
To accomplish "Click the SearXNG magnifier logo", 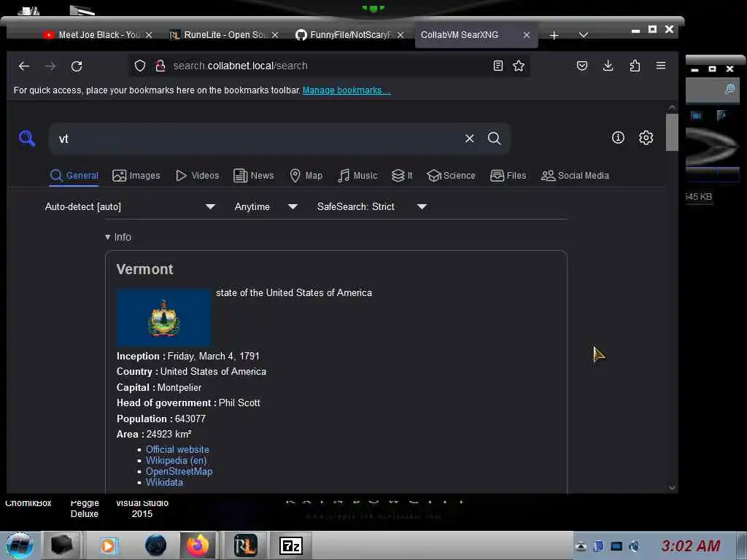I will (27, 139).
